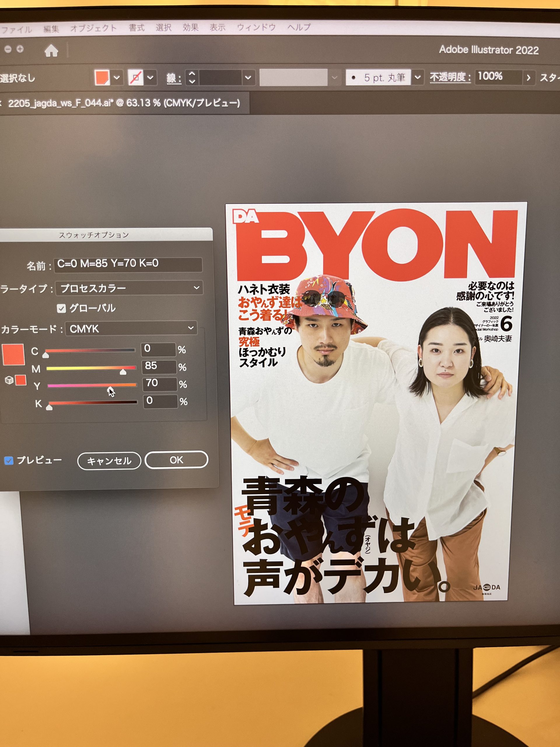Toggle the プレビュー checkbox
This screenshot has height=747, width=560.
click(9, 461)
